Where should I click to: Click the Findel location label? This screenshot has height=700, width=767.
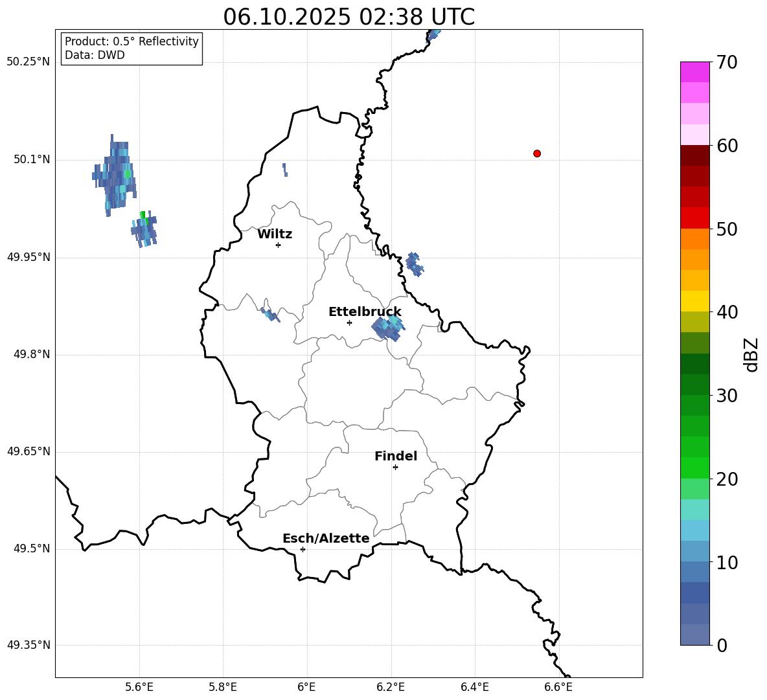point(396,456)
